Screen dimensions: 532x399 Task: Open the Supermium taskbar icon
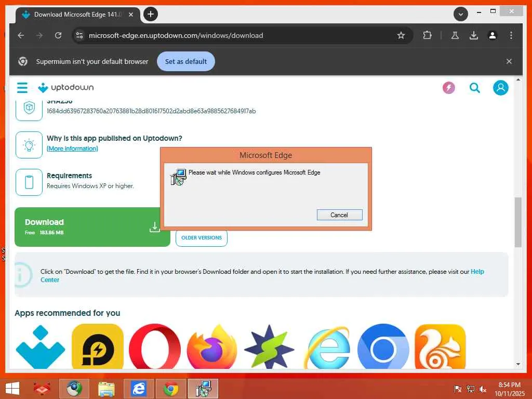pos(74,389)
